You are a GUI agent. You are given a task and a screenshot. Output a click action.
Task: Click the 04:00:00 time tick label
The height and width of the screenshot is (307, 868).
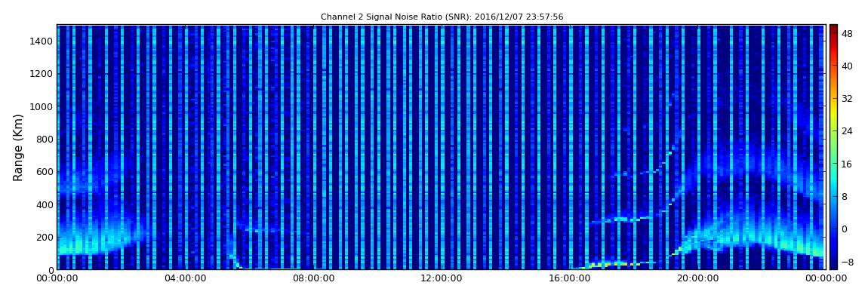point(185,279)
